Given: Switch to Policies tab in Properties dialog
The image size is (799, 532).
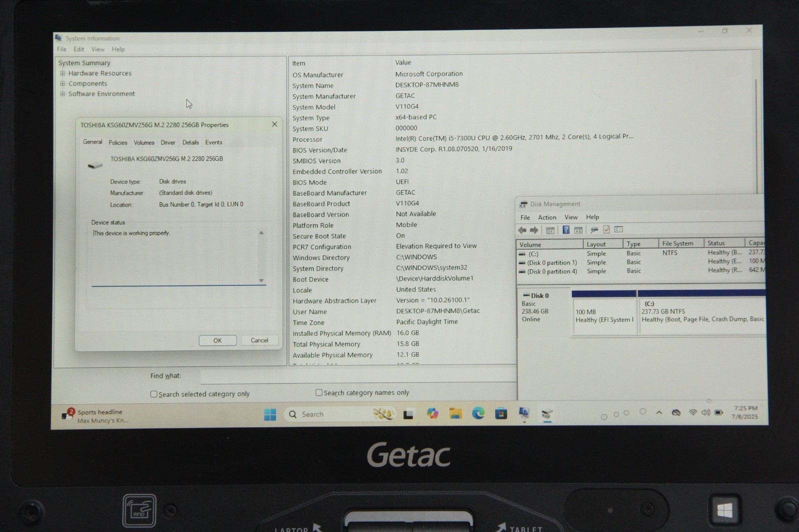Looking at the screenshot, I should click(x=118, y=143).
